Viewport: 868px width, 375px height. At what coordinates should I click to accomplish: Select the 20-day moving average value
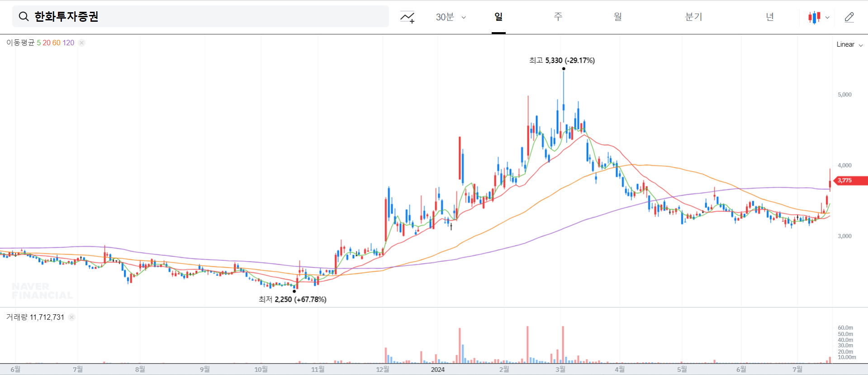[x=47, y=43]
